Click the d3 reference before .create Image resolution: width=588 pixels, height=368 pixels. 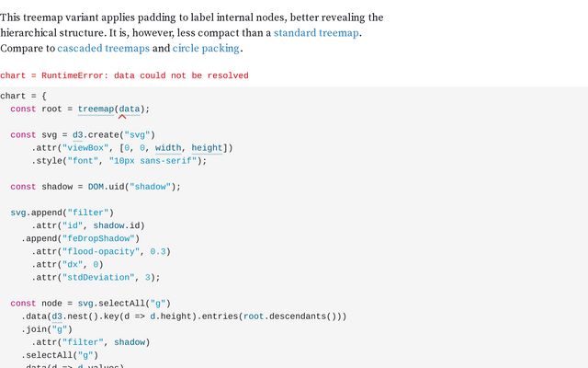pos(77,135)
